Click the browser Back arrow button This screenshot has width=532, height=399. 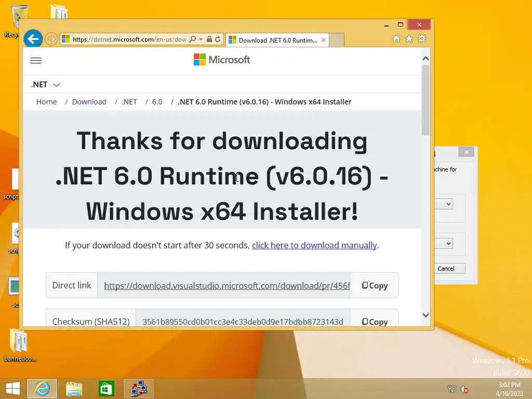[33, 39]
